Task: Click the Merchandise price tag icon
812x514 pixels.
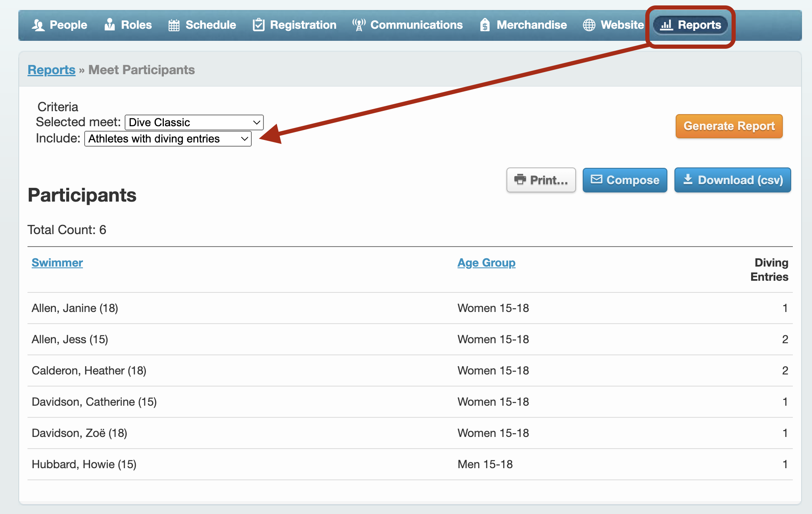Action: 484,25
